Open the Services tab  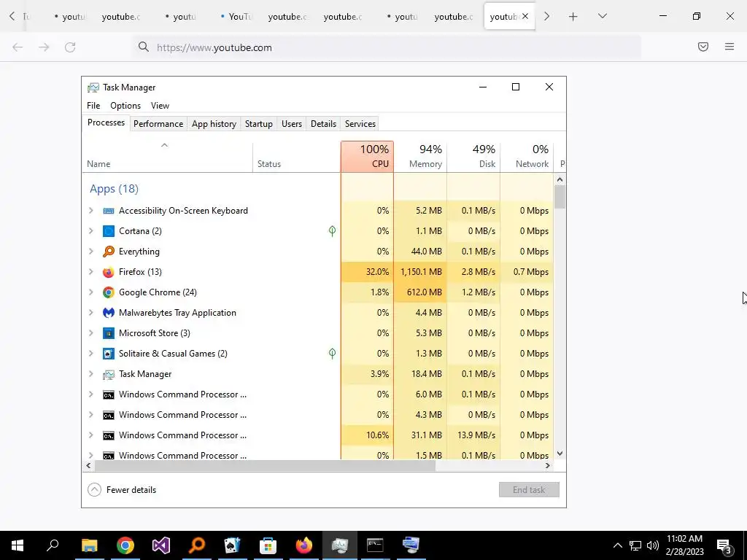coord(360,124)
